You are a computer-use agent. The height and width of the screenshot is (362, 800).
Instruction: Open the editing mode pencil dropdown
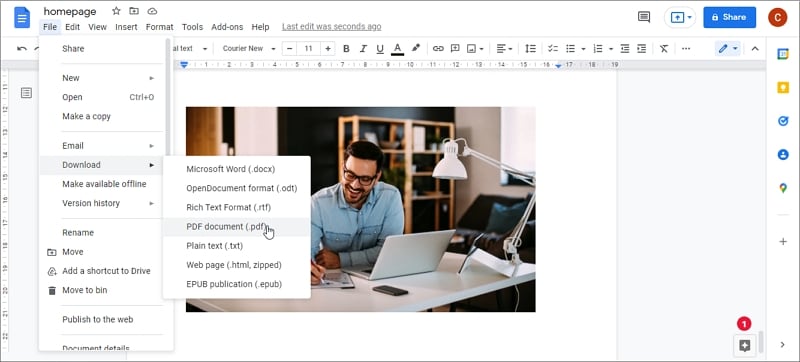pos(728,49)
